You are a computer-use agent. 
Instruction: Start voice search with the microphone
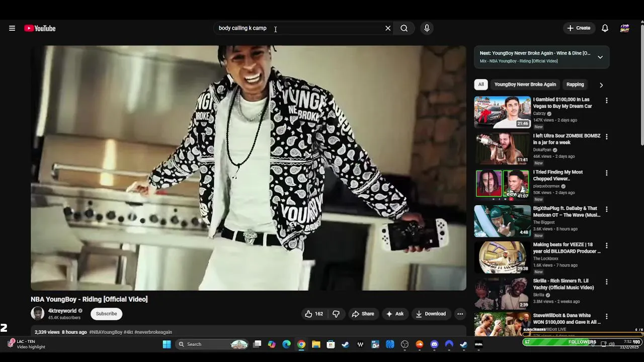(x=427, y=28)
